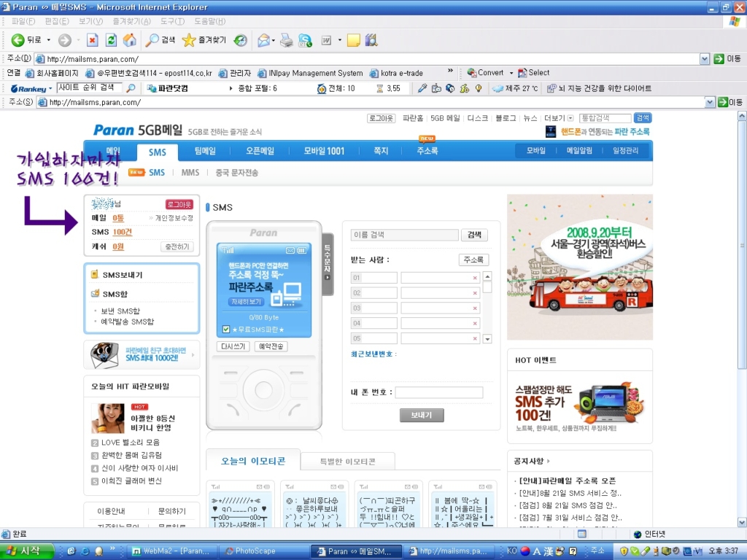The image size is (747, 560).
Task: Click the 내 폰 번호 input field
Action: point(438,392)
